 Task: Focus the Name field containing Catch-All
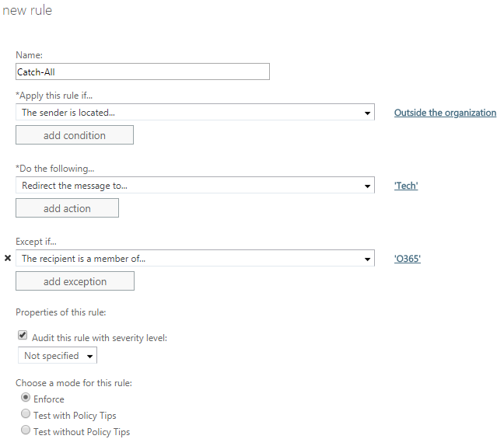coord(142,71)
